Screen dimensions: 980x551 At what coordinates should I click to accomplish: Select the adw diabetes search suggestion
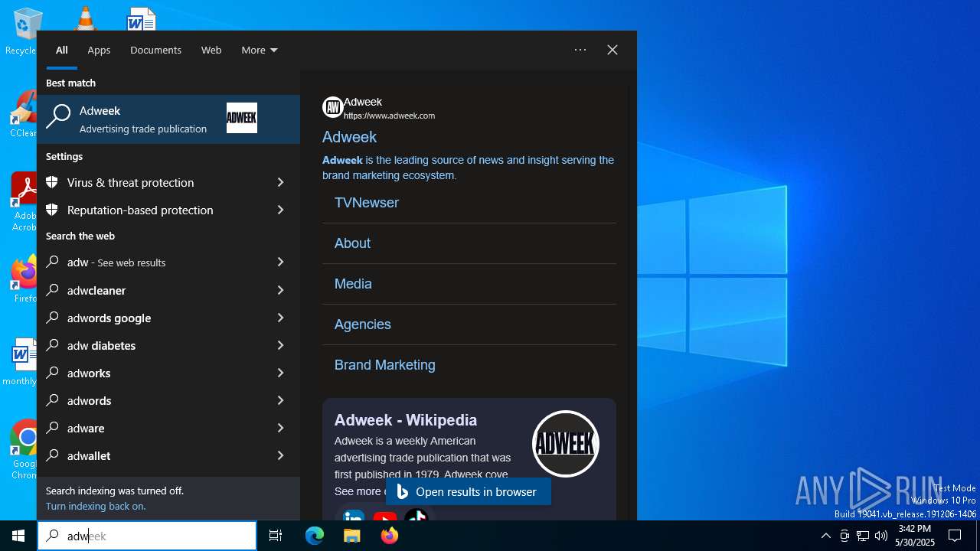coord(168,345)
